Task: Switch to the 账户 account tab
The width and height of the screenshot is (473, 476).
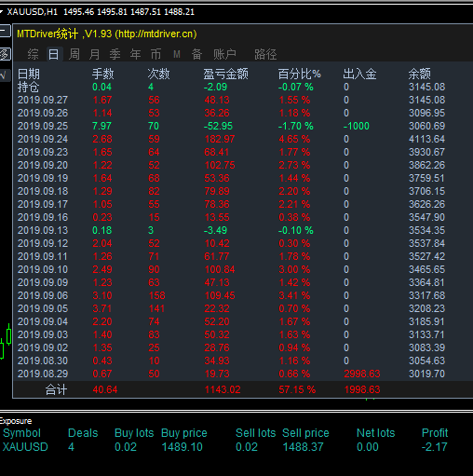Action: (x=224, y=54)
